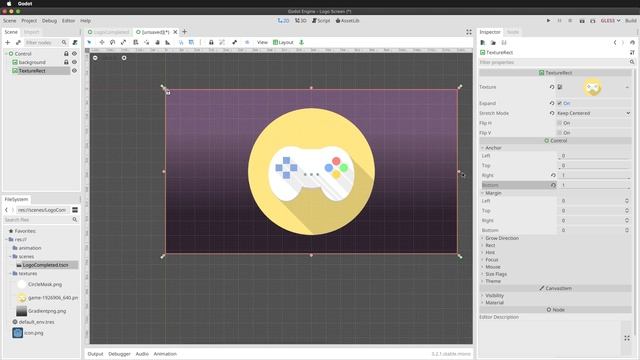Viewport: 640px width, 360px height.
Task: Open the GLES3 renderer dropdown
Action: pos(610,20)
